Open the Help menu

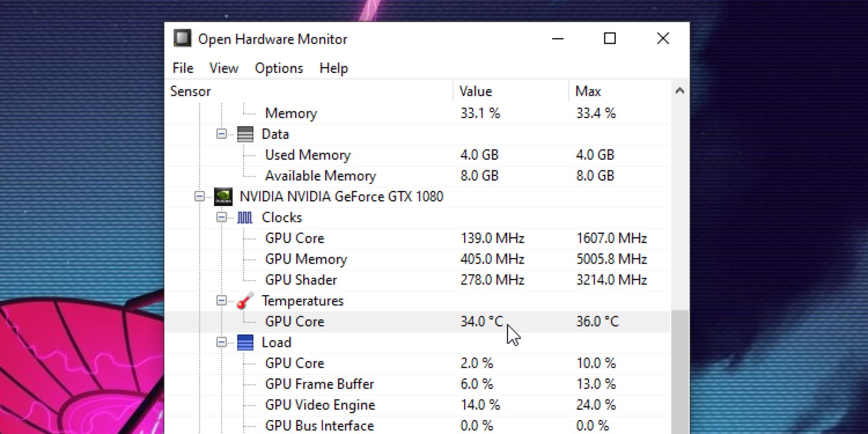[x=333, y=68]
